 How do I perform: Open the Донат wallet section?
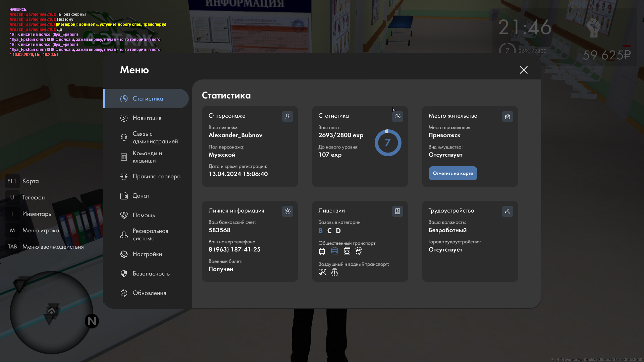point(141,196)
